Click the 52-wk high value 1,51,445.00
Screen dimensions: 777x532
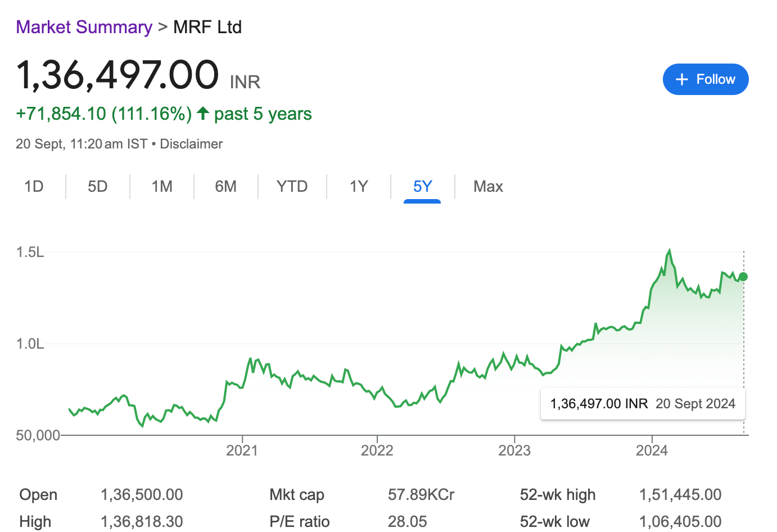[680, 495]
